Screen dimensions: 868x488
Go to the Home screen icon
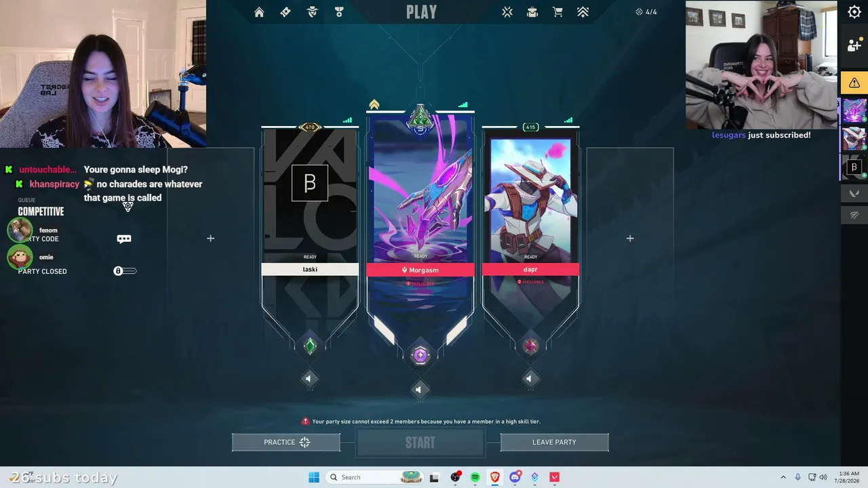click(x=259, y=12)
